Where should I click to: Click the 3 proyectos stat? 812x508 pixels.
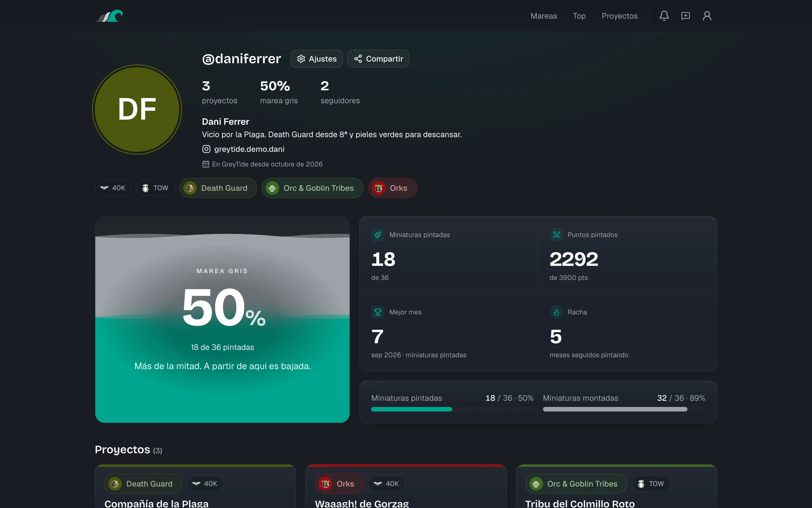click(219, 92)
